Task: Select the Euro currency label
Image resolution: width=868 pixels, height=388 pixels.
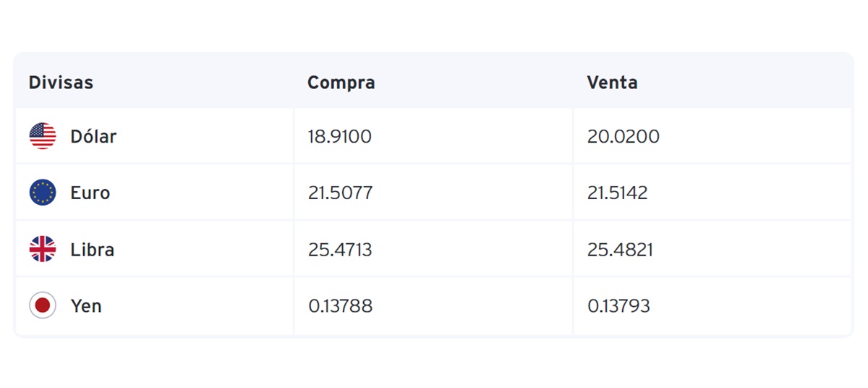Action: point(90,193)
